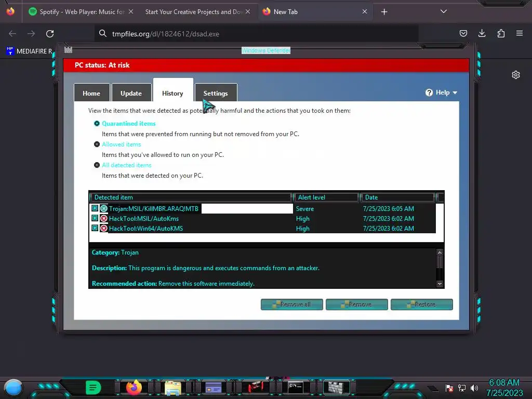The width and height of the screenshot is (532, 399).
Task: Click the new tab page gear icon
Action: (x=516, y=75)
